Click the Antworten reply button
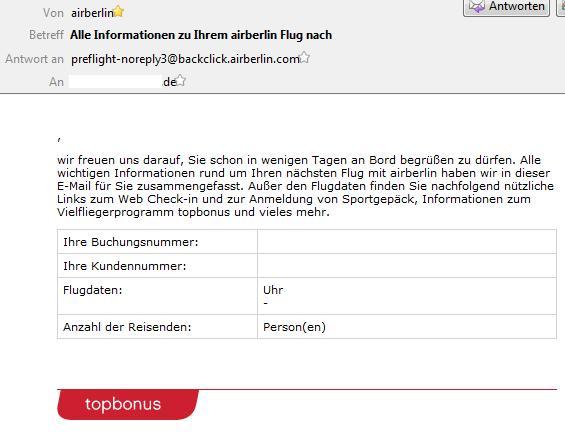This screenshot has height=441, width=565. click(x=506, y=6)
